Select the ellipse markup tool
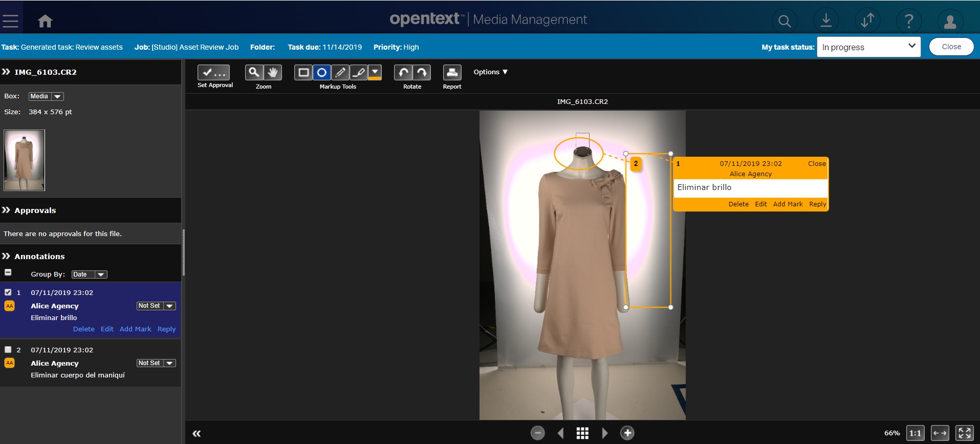 coord(322,73)
